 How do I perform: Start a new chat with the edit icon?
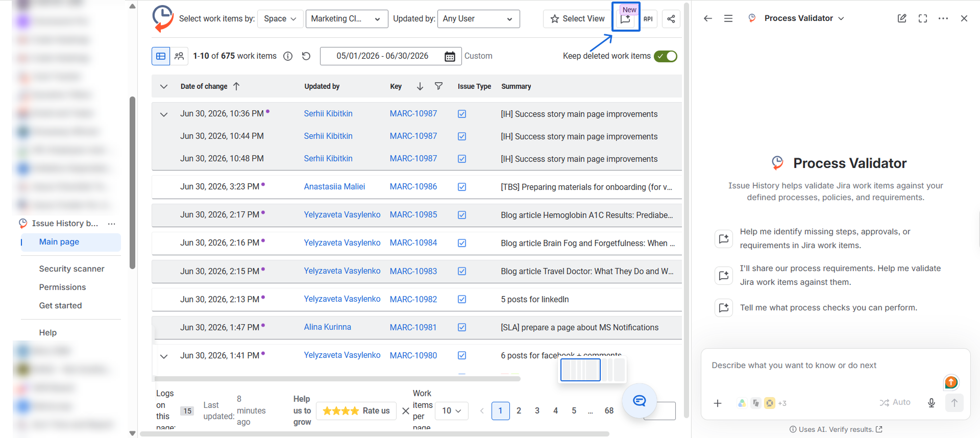tap(902, 18)
